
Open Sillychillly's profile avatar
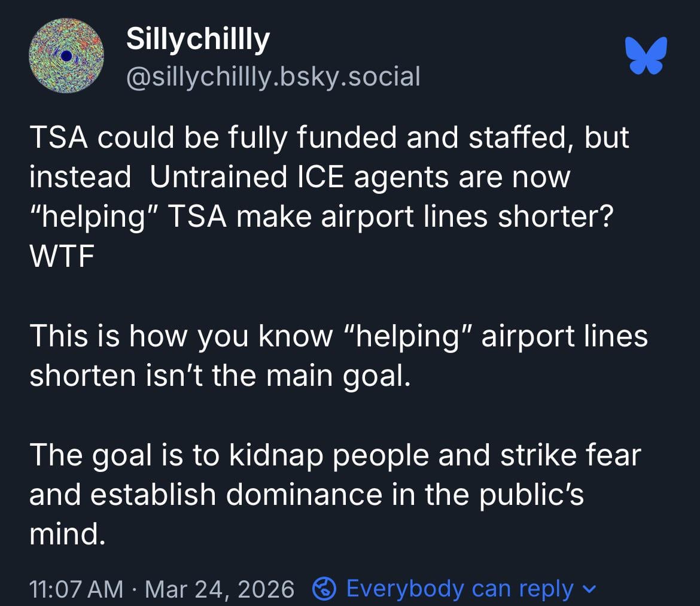tap(66, 56)
